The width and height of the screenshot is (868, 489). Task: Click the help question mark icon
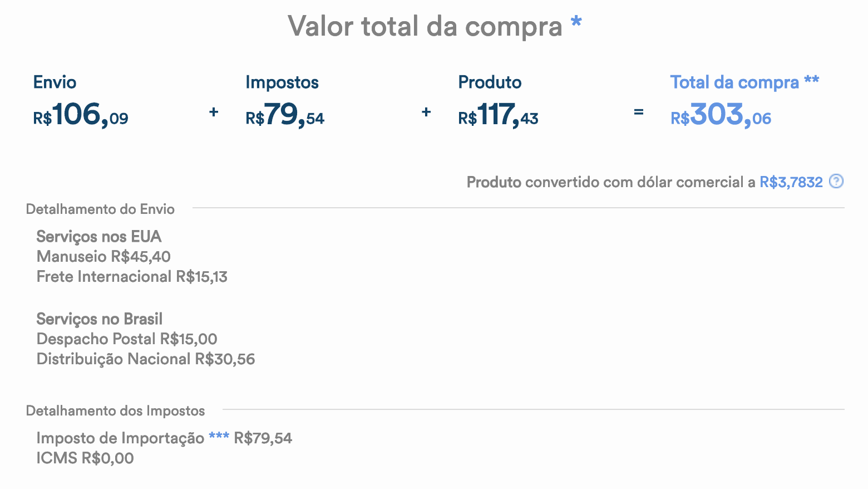(x=836, y=182)
